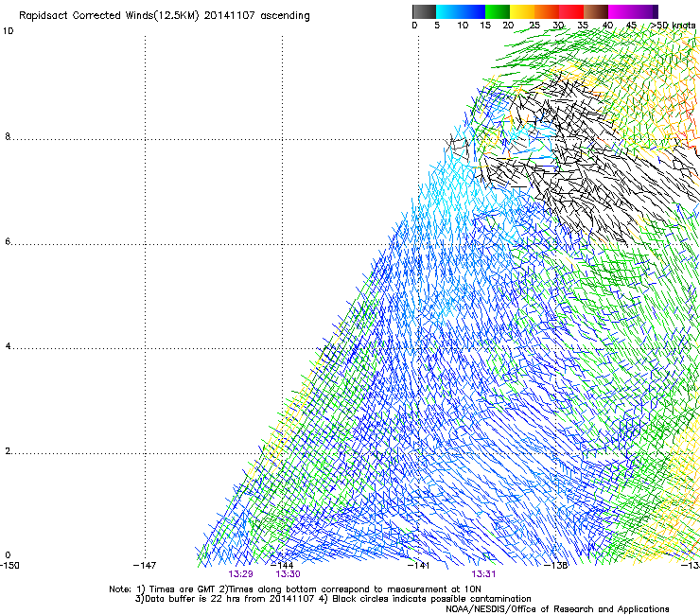Image resolution: width=700 pixels, height=615 pixels.
Task: Click the legend tick label 40
Action: pos(607,26)
